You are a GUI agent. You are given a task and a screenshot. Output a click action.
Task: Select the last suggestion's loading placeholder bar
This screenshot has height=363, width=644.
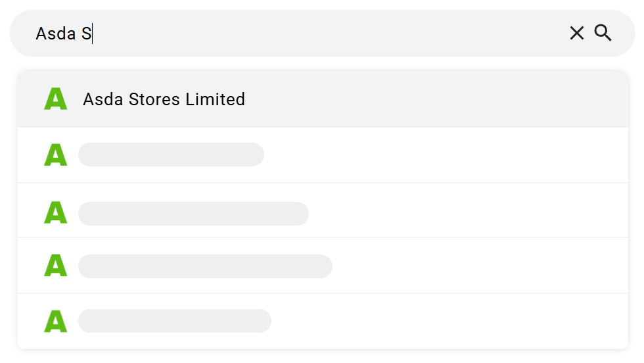tap(175, 321)
